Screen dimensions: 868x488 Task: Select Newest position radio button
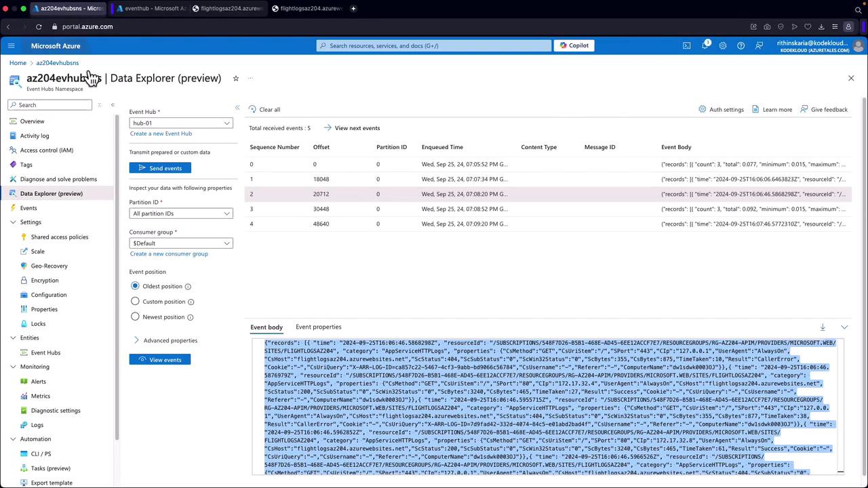135,317
